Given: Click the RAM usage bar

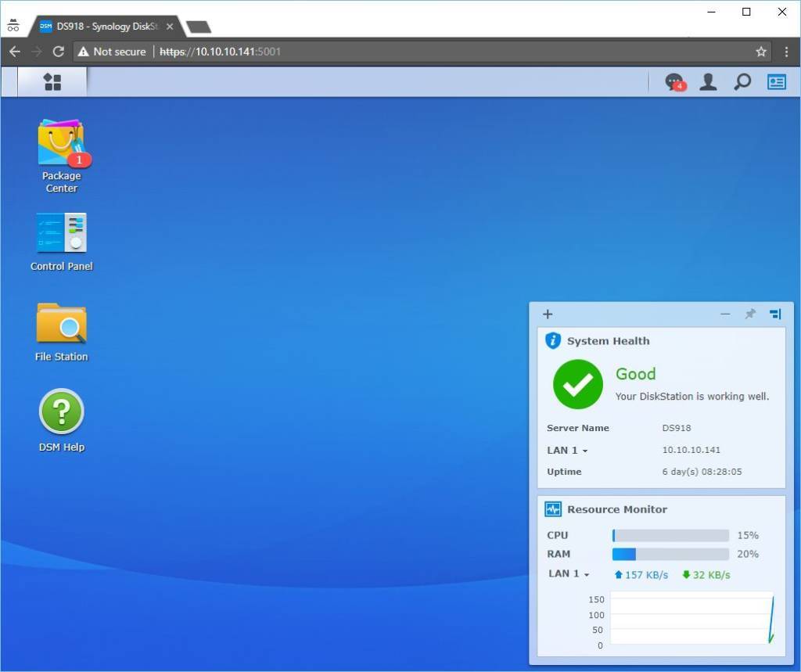Looking at the screenshot, I should coord(670,554).
